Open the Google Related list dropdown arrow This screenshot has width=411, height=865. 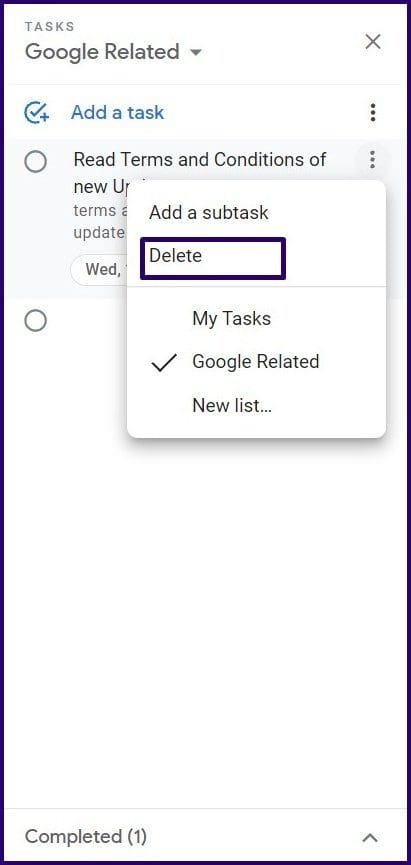pos(195,54)
